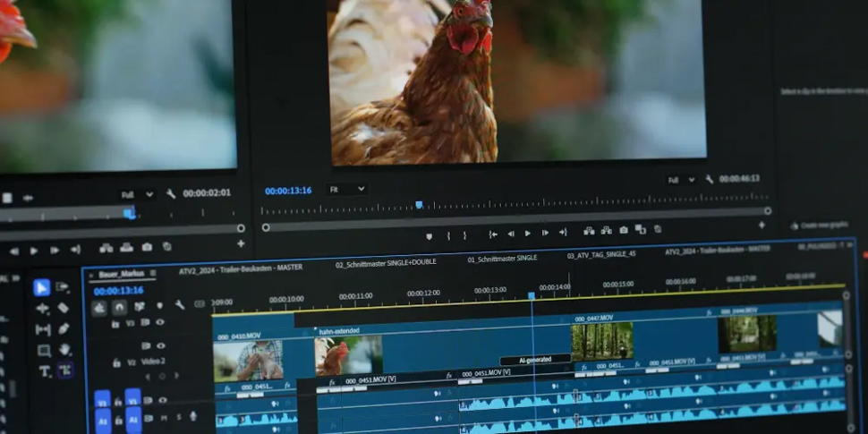Switch to 03_ATV_TAG_SINGLE_45 sequence tab
Image resolution: width=868 pixels, height=434 pixels.
[x=600, y=256]
